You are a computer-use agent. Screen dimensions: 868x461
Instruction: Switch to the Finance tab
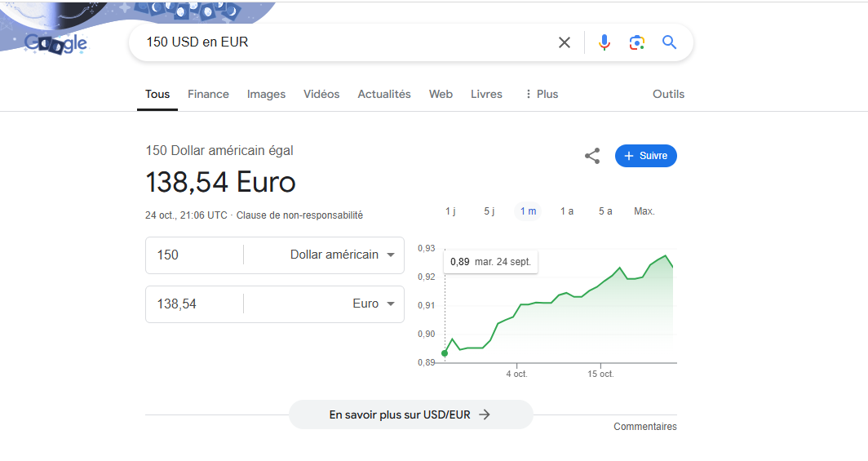pos(208,94)
